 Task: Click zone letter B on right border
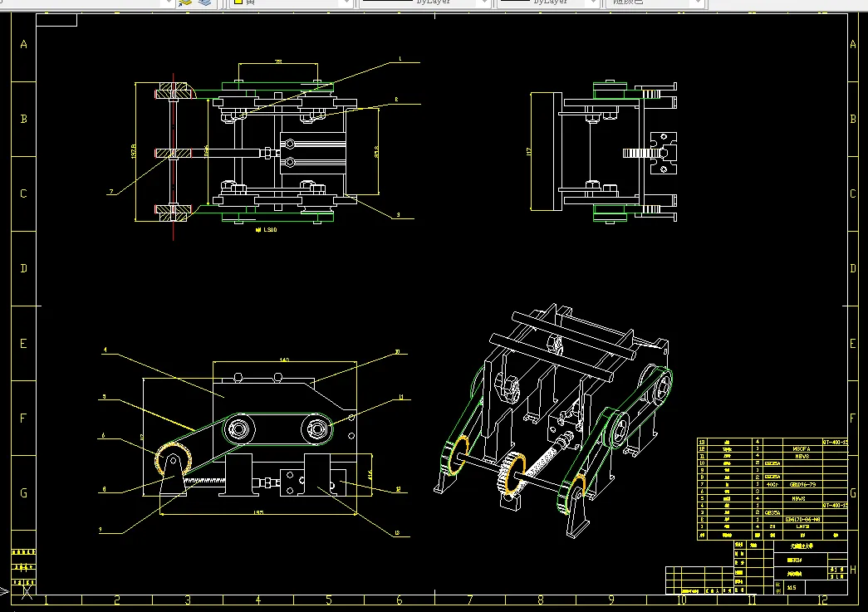pos(853,119)
